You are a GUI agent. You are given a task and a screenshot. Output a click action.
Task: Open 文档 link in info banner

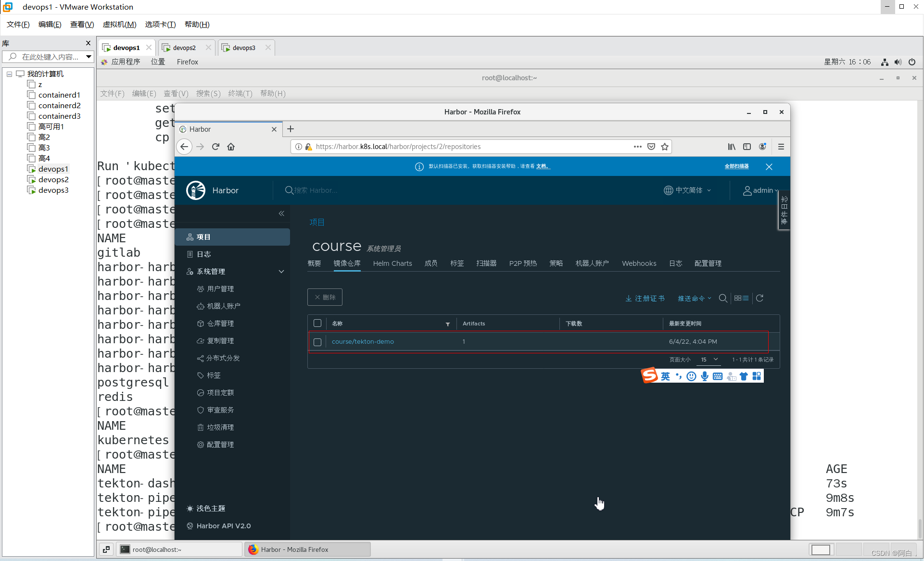[x=543, y=166]
